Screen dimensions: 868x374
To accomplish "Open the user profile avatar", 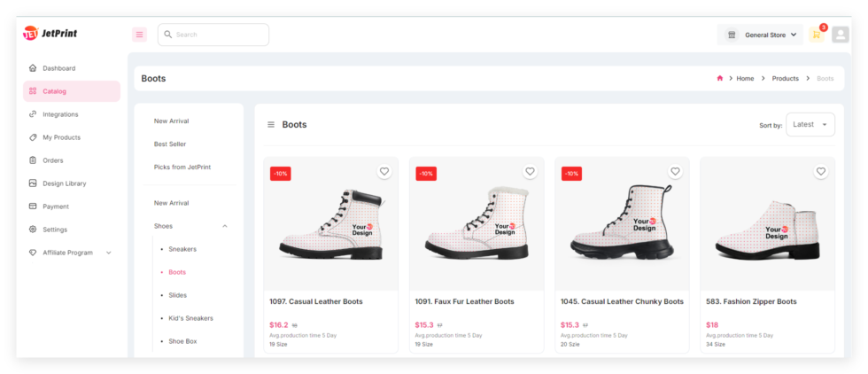I will pyautogui.click(x=840, y=35).
